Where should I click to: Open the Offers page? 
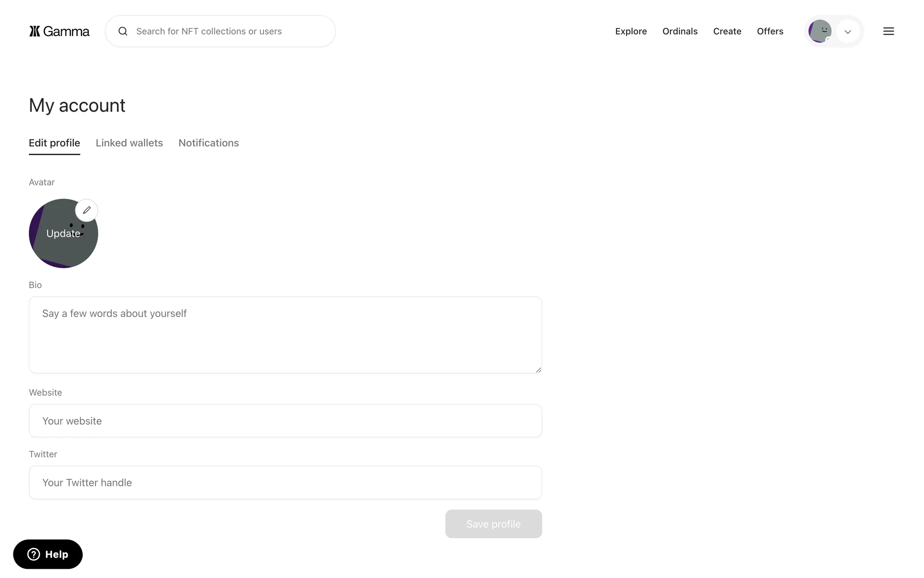(x=770, y=31)
